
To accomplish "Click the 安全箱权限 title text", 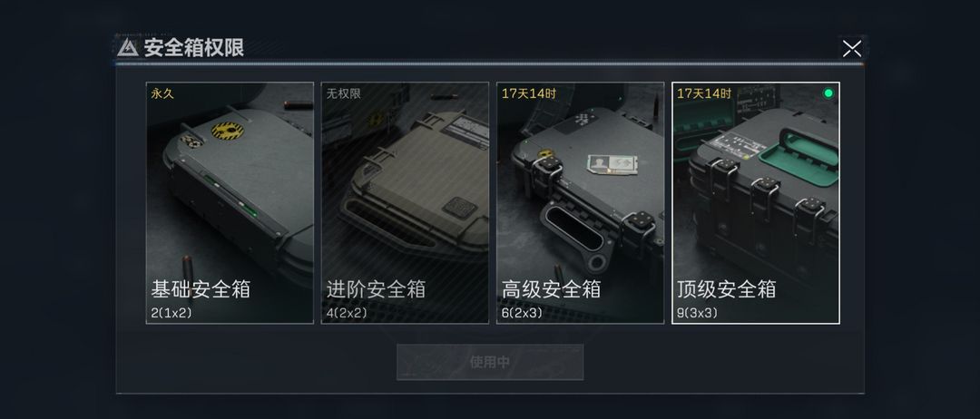I will click(194, 47).
